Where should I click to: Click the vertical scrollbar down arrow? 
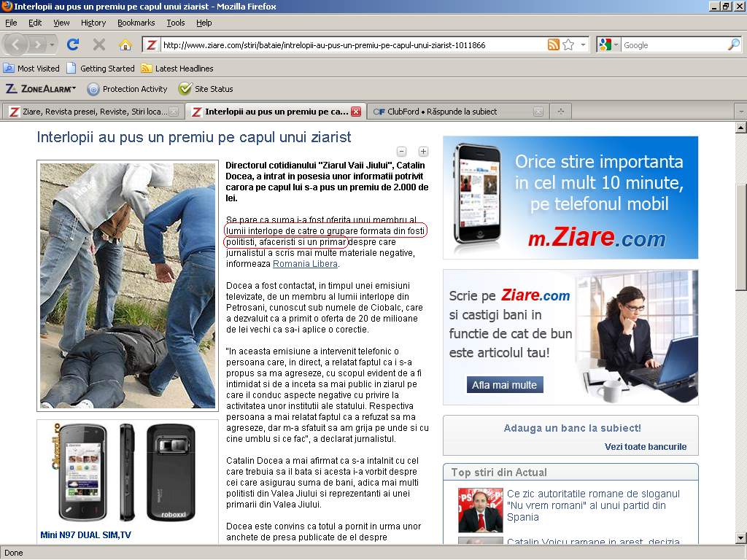pyautogui.click(x=740, y=537)
